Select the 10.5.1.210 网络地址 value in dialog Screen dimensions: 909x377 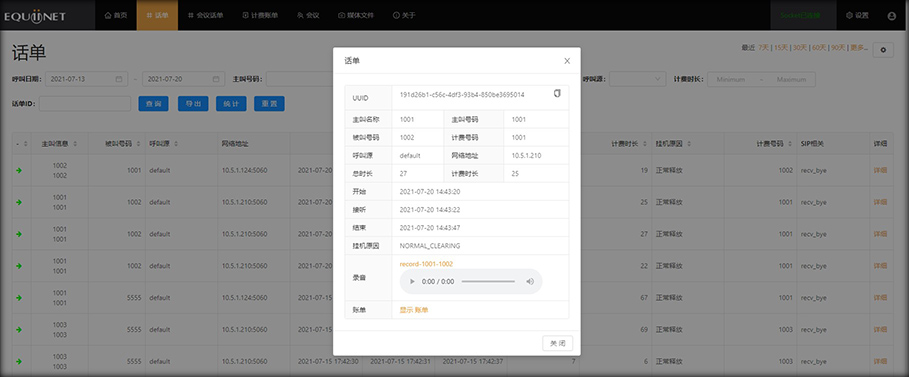526,156
